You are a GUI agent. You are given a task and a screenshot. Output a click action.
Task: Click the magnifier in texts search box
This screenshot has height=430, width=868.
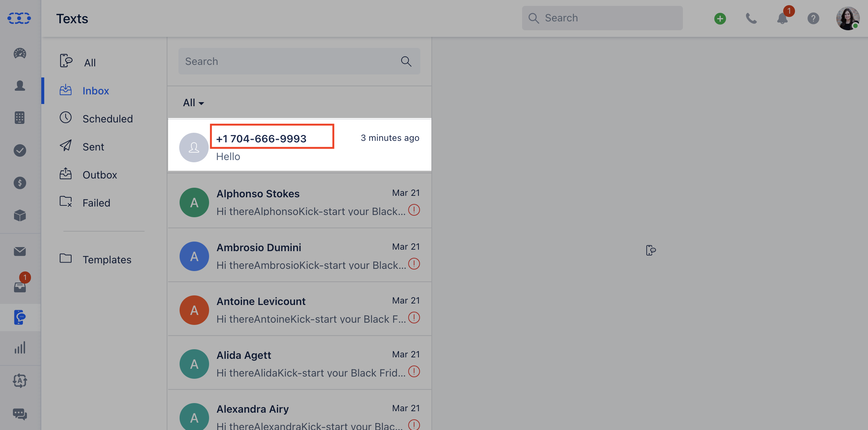click(406, 61)
